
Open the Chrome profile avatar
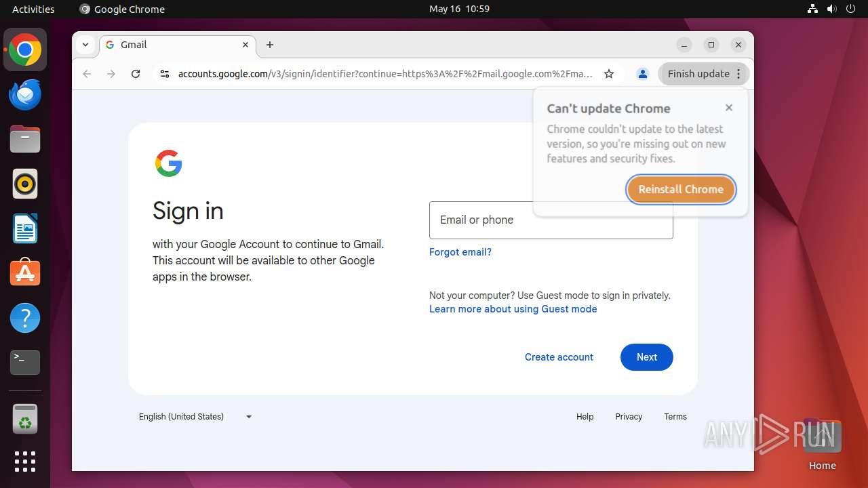tap(643, 74)
